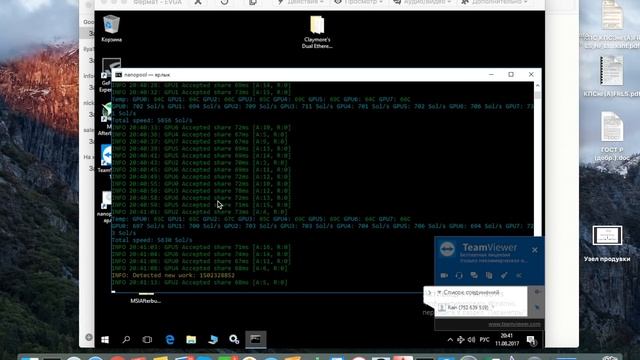Open File Explorer from the taskbar

click(x=191, y=340)
